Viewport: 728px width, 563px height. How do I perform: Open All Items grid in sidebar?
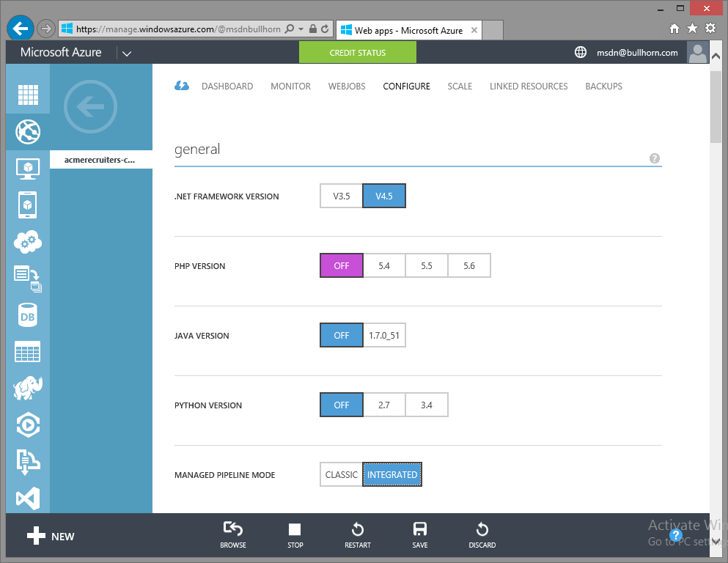(28, 95)
